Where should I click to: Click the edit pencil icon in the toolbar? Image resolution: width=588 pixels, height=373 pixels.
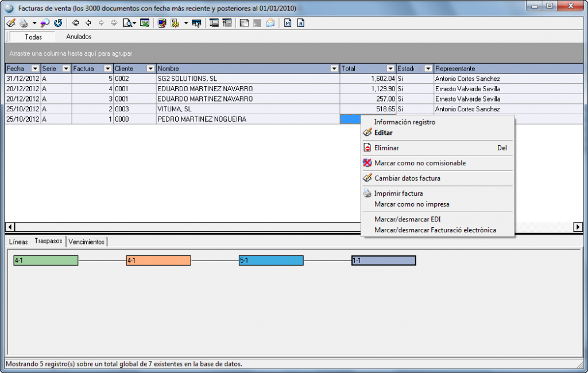[x=10, y=23]
